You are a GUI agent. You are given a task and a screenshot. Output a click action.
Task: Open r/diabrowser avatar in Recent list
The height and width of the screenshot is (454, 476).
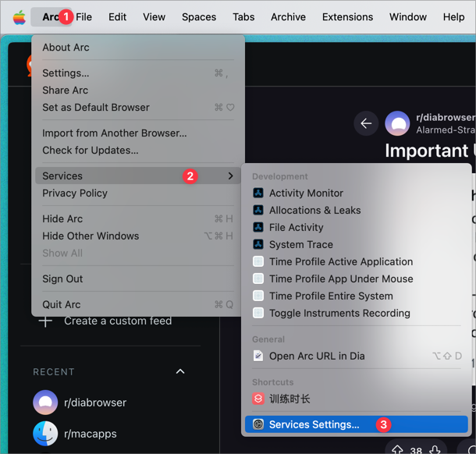pyautogui.click(x=45, y=403)
